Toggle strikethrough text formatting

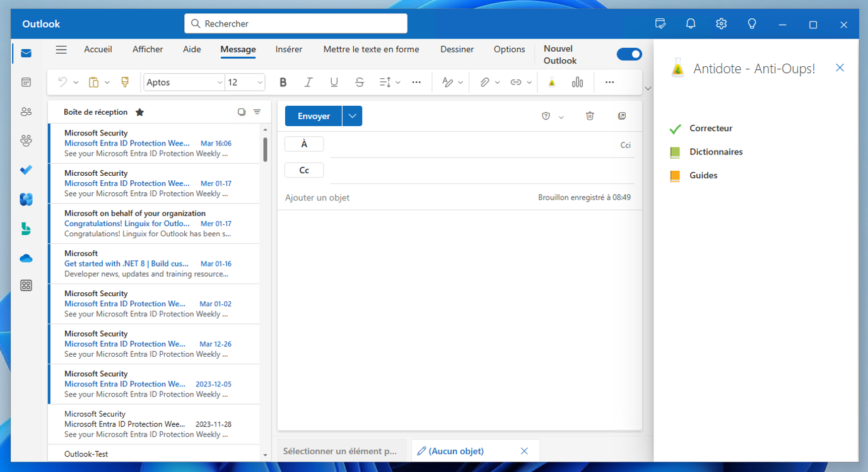point(360,83)
